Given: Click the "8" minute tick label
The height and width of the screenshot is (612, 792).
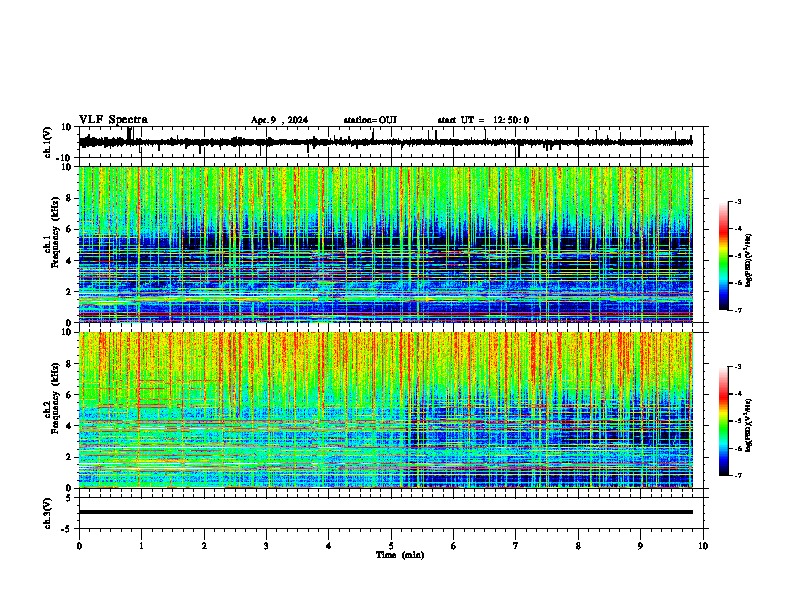Looking at the screenshot, I should click(x=578, y=546).
